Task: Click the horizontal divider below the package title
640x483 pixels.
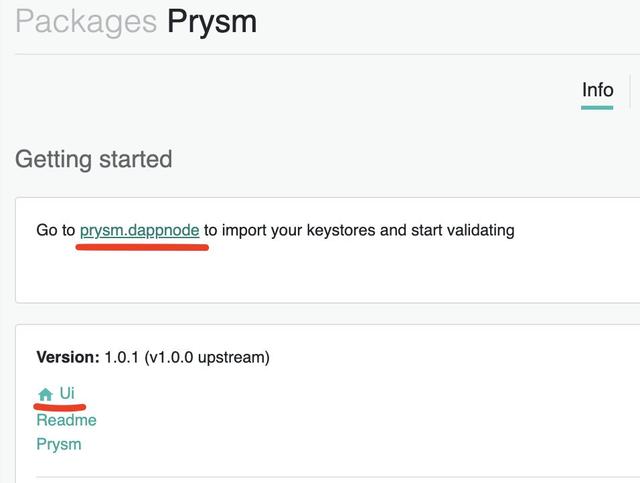Action: click(327, 54)
